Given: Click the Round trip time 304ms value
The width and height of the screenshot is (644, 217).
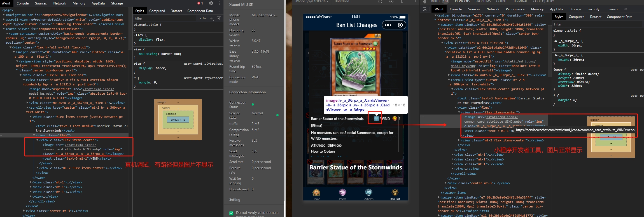Looking at the screenshot, I should 256,67.
